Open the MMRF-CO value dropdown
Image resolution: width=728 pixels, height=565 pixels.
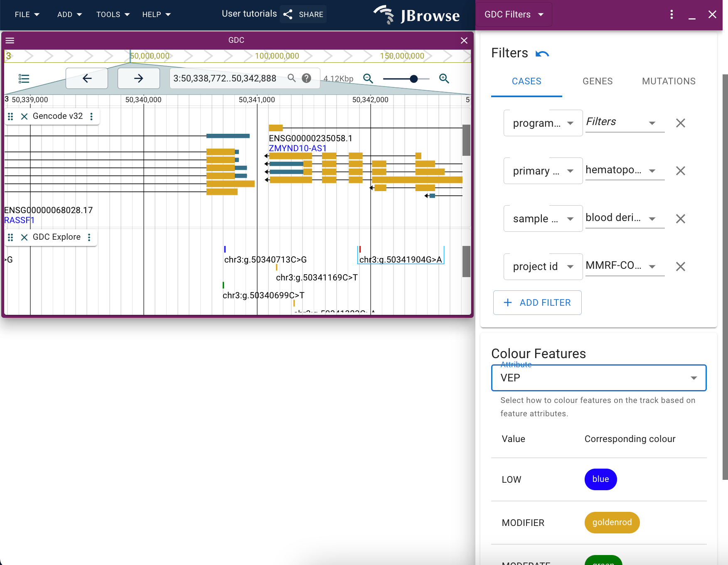tap(625, 265)
